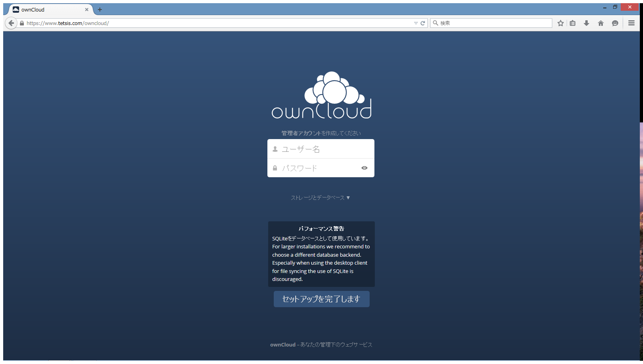Click the padlock site security icon
This screenshot has width=643, height=364.
pyautogui.click(x=22, y=23)
